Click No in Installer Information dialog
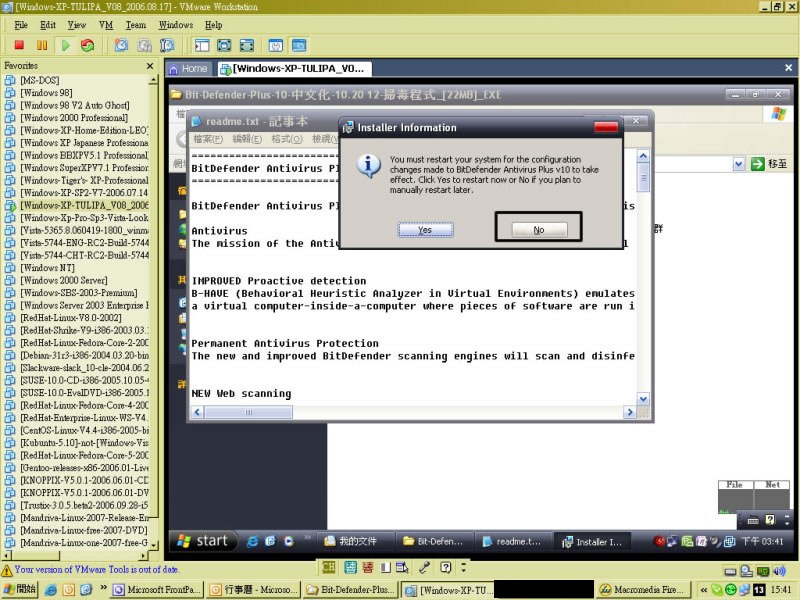This screenshot has width=800, height=600. (539, 230)
